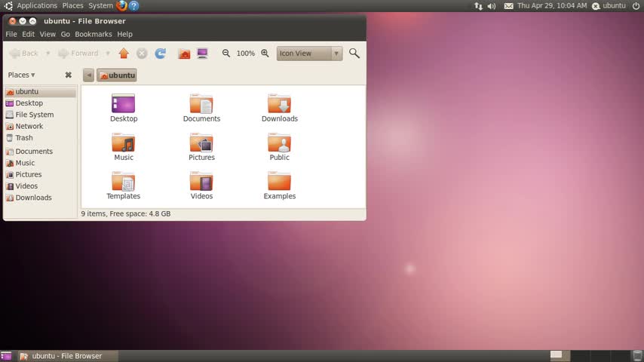The image size is (644, 362).
Task: Open Help via blue question mark icon
Action: coord(134,6)
